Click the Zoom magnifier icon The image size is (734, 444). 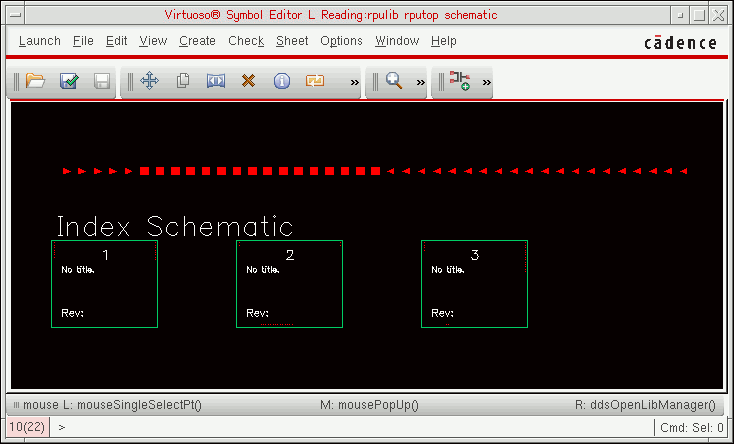click(394, 81)
